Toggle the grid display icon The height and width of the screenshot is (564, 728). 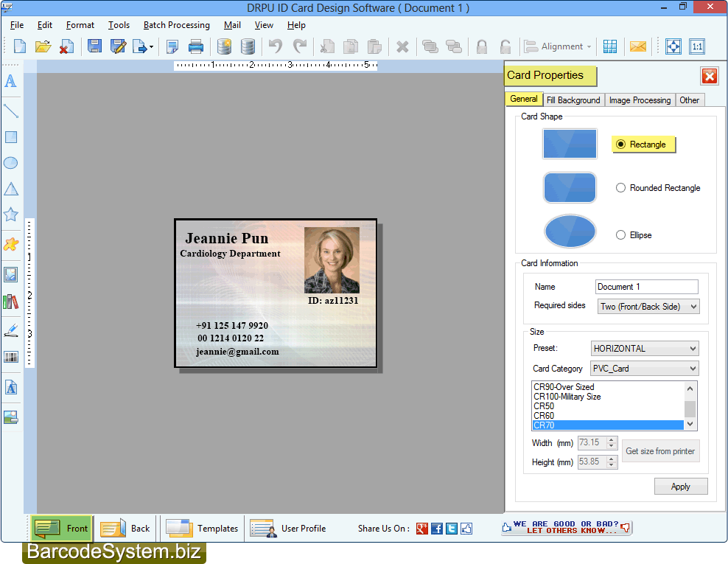click(x=609, y=46)
